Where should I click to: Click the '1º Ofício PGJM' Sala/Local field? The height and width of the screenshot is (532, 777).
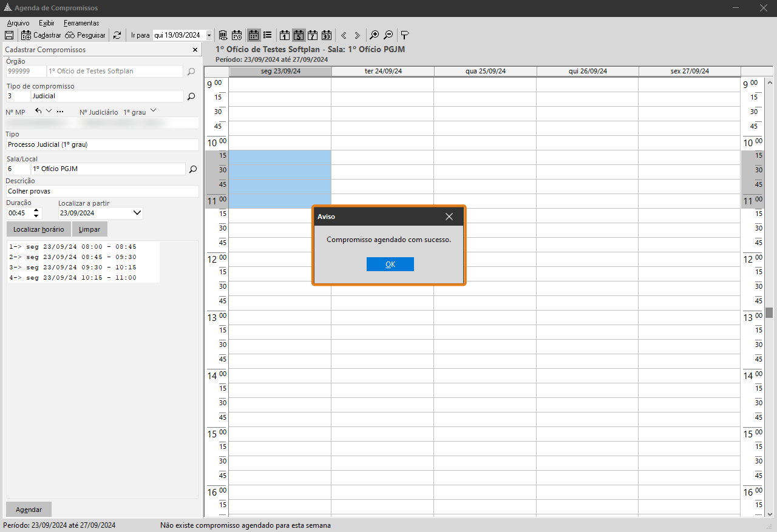(108, 169)
